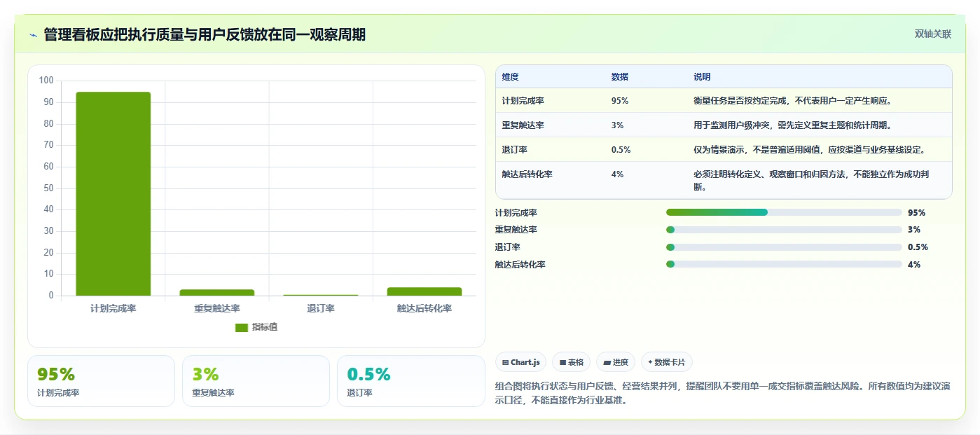The image size is (980, 435).
Task: Click the 0.5% value in table
Action: (621, 150)
